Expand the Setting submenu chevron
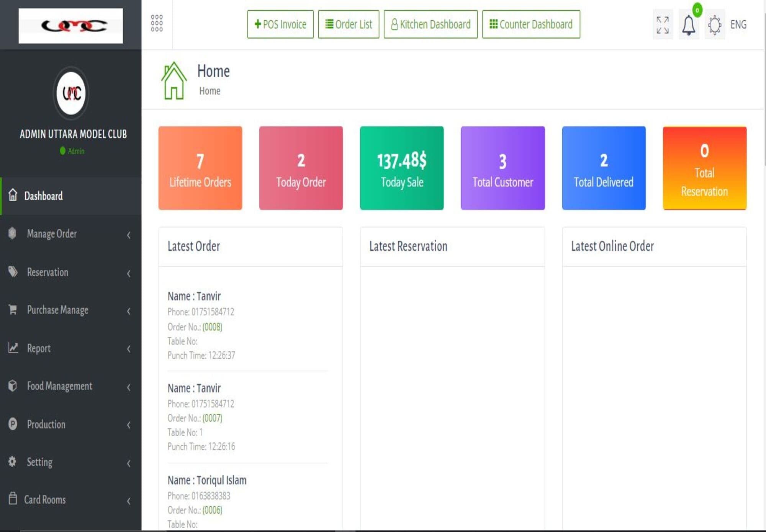Viewport: 766px width, 532px height. pos(129,463)
